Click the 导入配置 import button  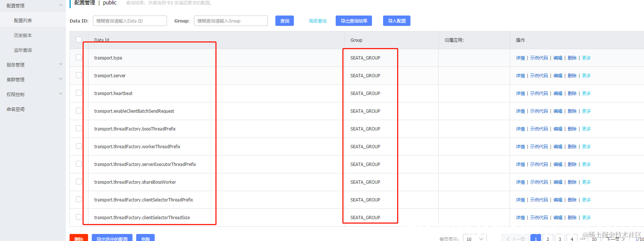coord(397,21)
